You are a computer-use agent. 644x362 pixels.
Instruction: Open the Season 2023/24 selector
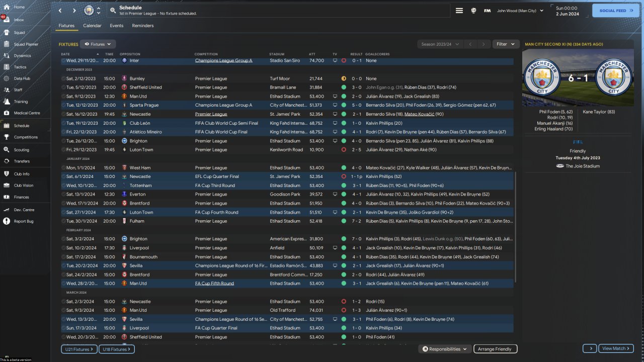point(440,44)
